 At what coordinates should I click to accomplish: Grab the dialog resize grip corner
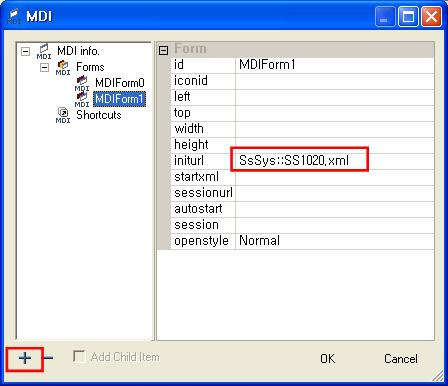(x=439, y=376)
